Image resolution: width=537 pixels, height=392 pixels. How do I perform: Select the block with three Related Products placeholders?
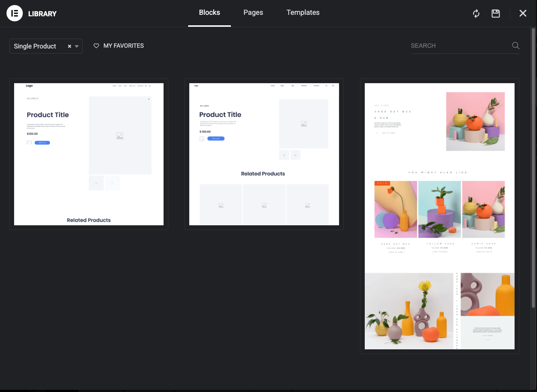[264, 154]
